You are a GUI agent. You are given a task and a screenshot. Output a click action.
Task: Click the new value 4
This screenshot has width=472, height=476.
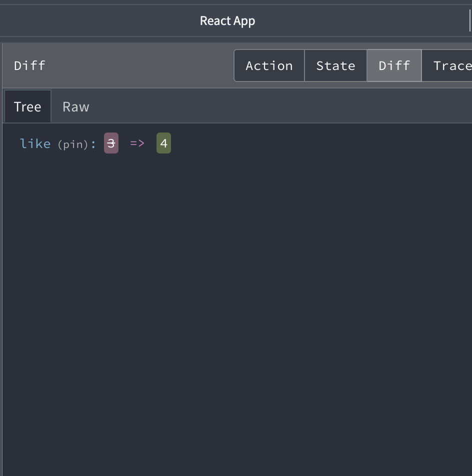tap(163, 143)
